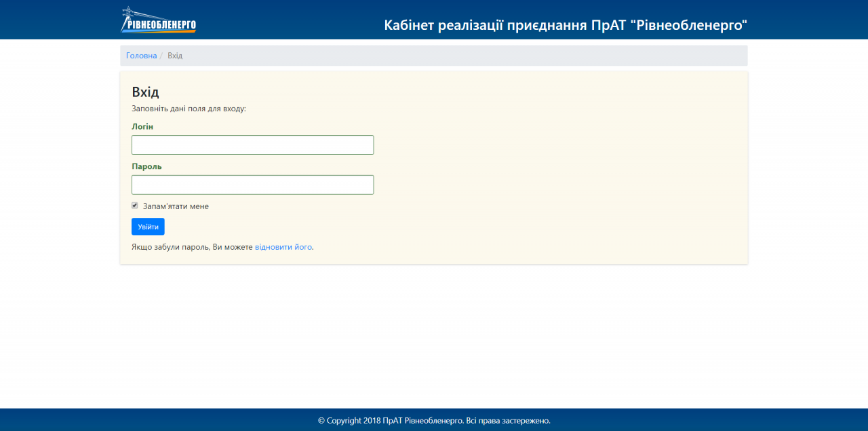
Task: Click the Пароль field label
Action: click(x=146, y=166)
